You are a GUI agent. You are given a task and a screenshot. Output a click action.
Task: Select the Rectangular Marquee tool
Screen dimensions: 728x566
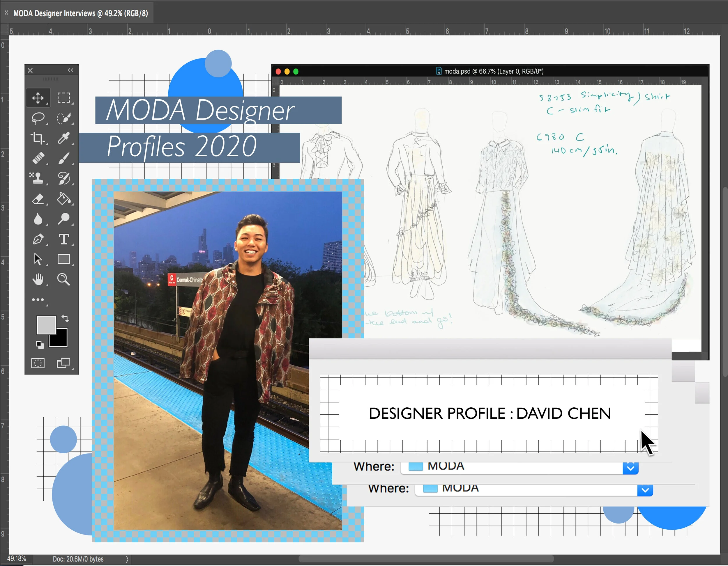tap(63, 97)
